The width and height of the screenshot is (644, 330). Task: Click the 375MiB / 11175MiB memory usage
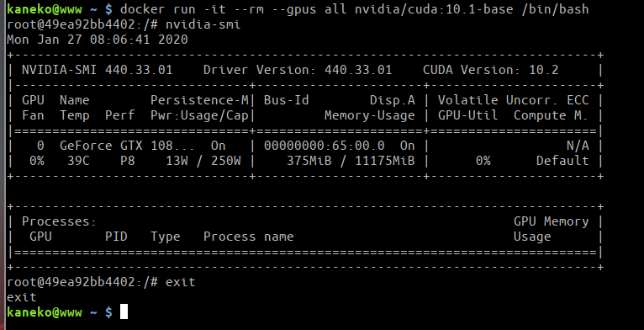[x=351, y=161]
